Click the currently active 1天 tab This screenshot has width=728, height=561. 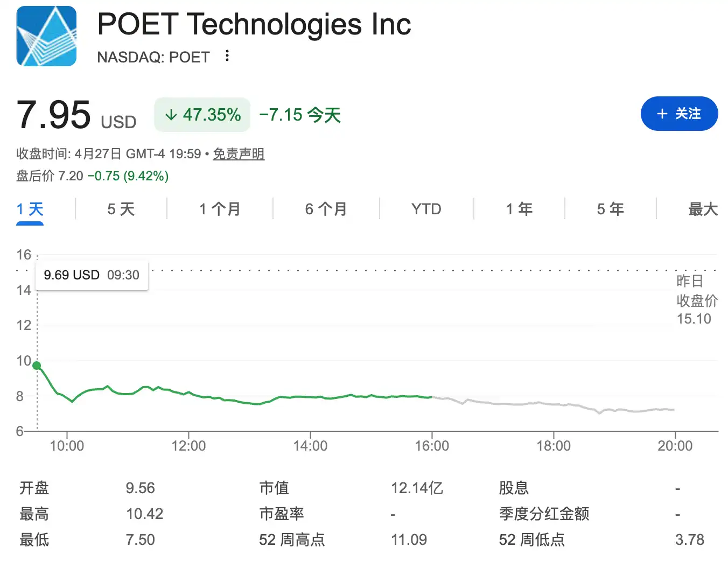pyautogui.click(x=30, y=209)
